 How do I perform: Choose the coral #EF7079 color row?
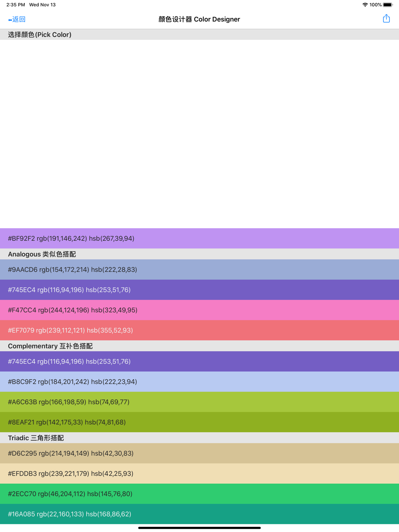click(x=199, y=330)
